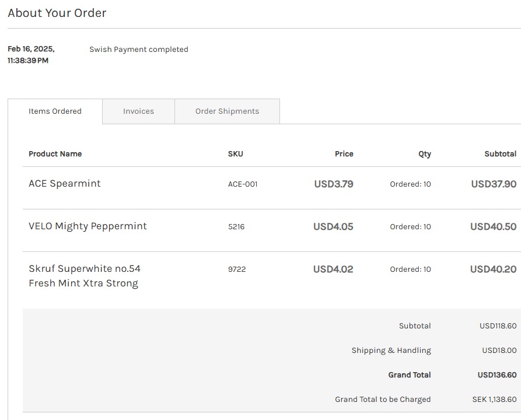Click the ACE Spearmint product name
521x420 pixels.
click(65, 184)
